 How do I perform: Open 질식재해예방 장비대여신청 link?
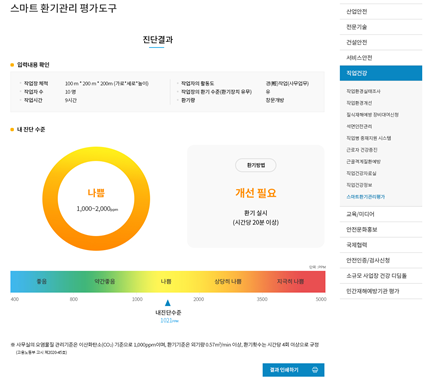372,114
